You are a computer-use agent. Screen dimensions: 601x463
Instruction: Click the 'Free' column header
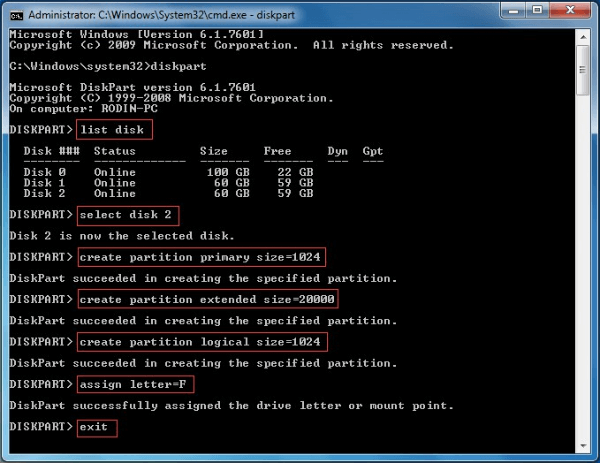(x=278, y=151)
